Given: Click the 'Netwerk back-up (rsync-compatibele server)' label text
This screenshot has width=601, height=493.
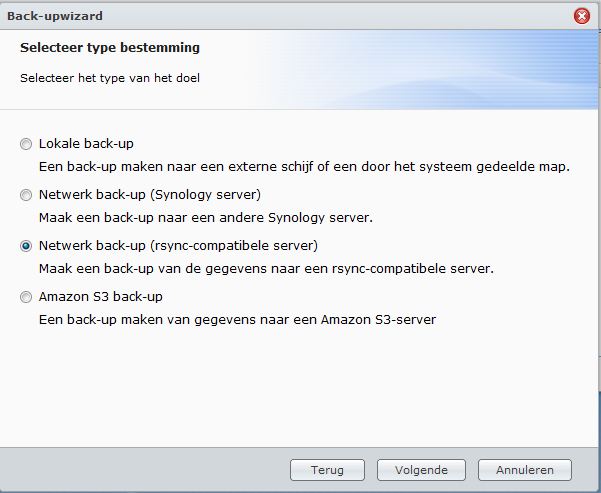Looking at the screenshot, I should [x=178, y=246].
